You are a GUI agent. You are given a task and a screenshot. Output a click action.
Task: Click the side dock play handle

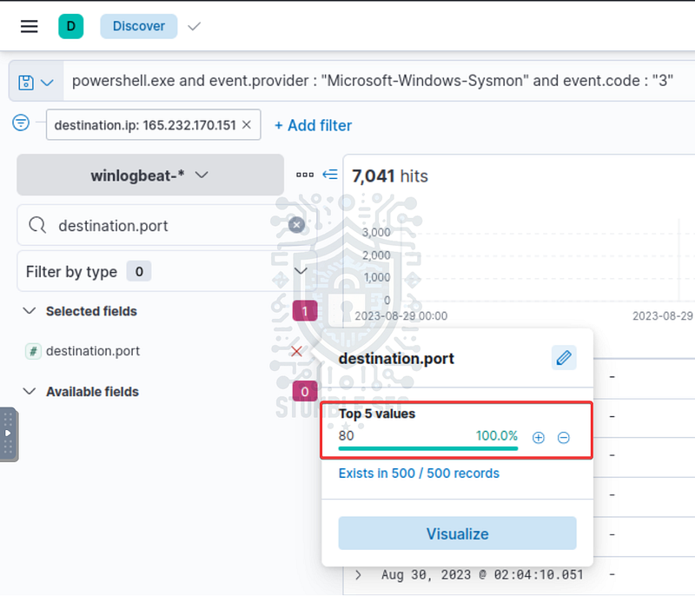click(x=9, y=434)
